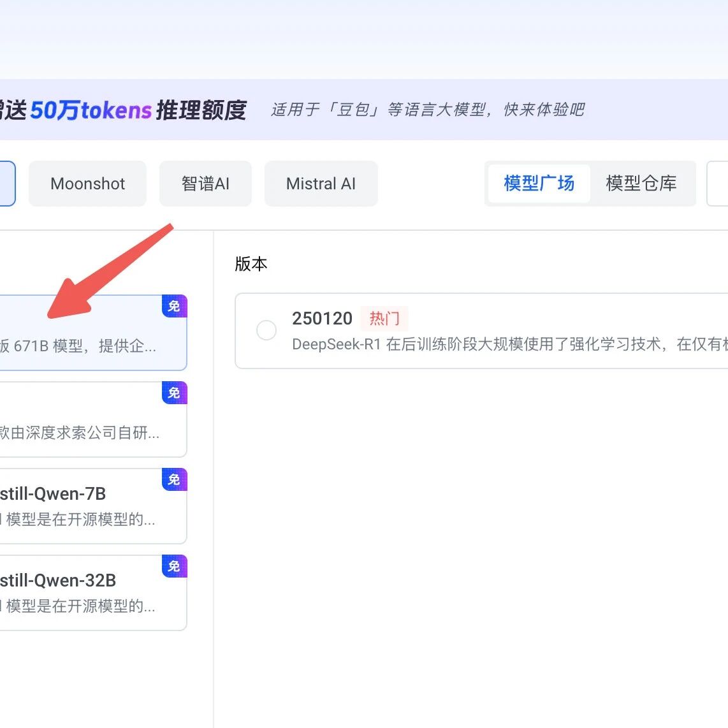
Task: Open the card mentioning 深度求索公司自研
Action: 80,433
